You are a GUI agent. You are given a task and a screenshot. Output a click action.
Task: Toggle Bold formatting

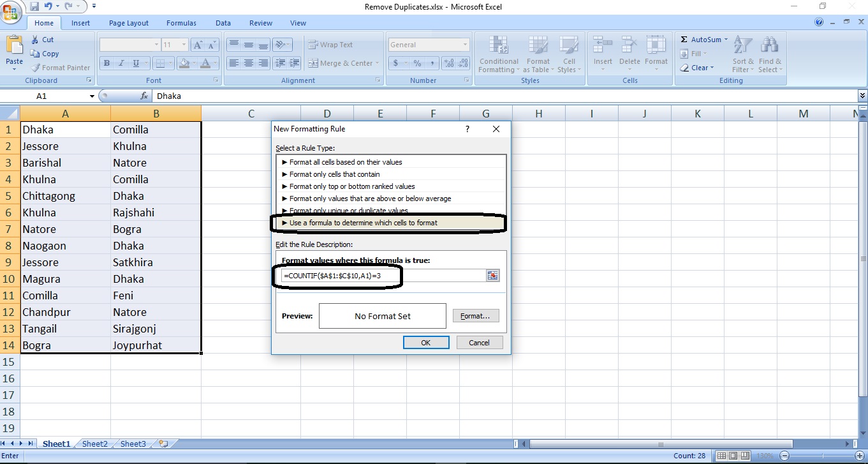click(x=107, y=63)
